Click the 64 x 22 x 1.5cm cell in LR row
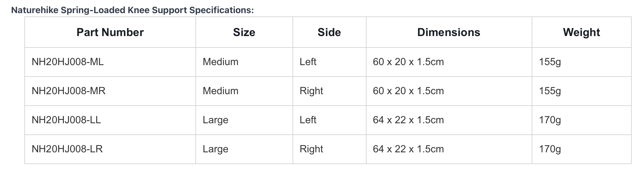The image size is (644, 173). pyautogui.click(x=449, y=149)
